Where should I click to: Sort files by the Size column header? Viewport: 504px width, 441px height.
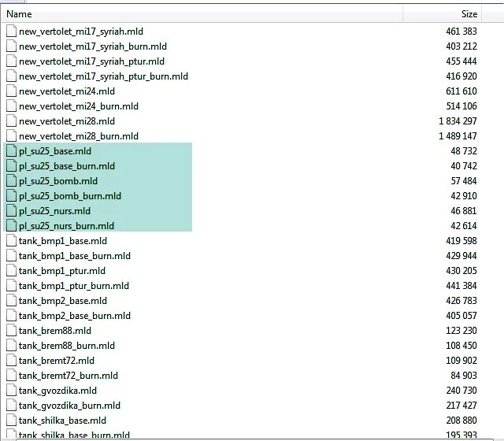click(442, 14)
